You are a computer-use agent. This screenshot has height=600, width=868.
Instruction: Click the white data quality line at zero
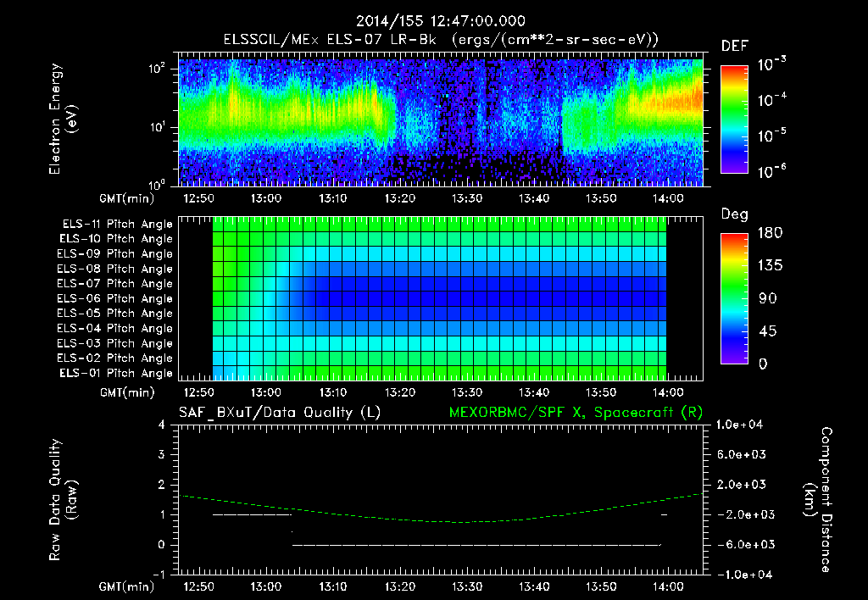(476, 545)
